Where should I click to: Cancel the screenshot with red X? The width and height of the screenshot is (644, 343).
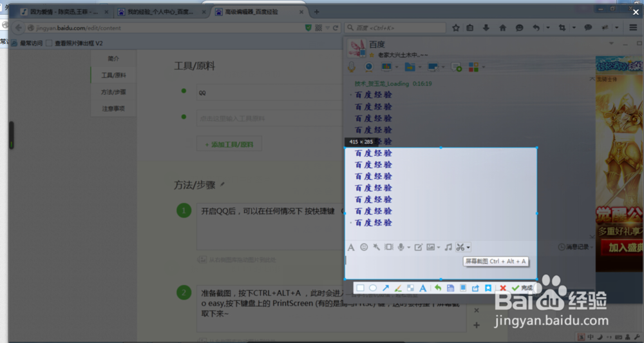click(503, 288)
